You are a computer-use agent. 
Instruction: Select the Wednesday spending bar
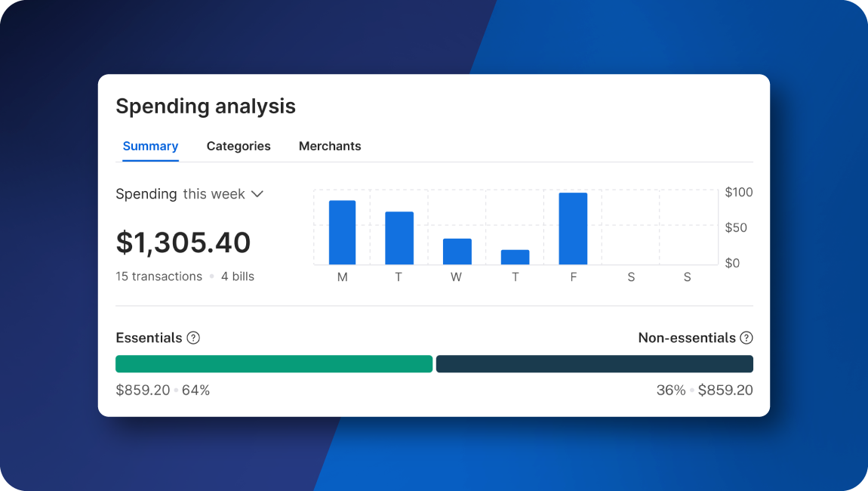(x=457, y=251)
